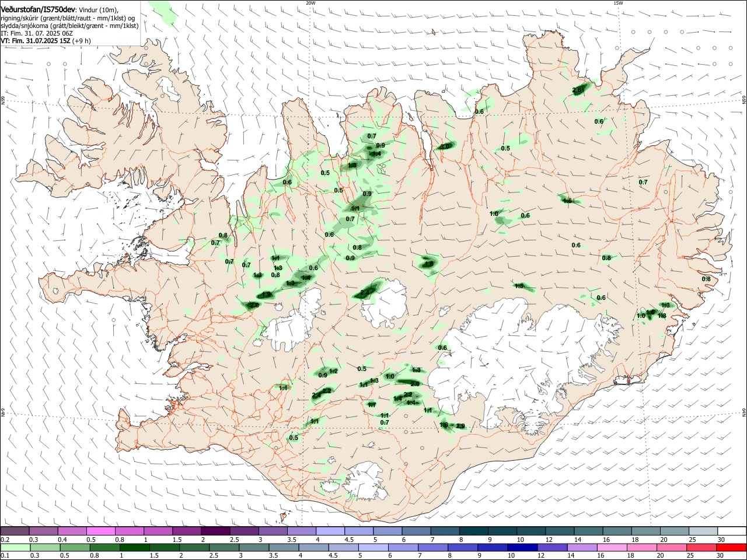Click the 15W longitude label
Viewport: 747px width, 560px height.
[618, 3]
